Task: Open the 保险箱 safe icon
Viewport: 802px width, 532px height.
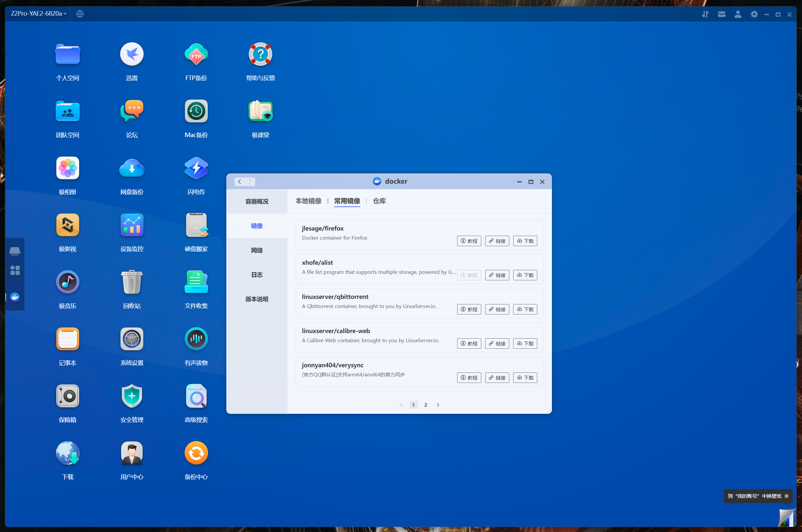Action: [67, 396]
